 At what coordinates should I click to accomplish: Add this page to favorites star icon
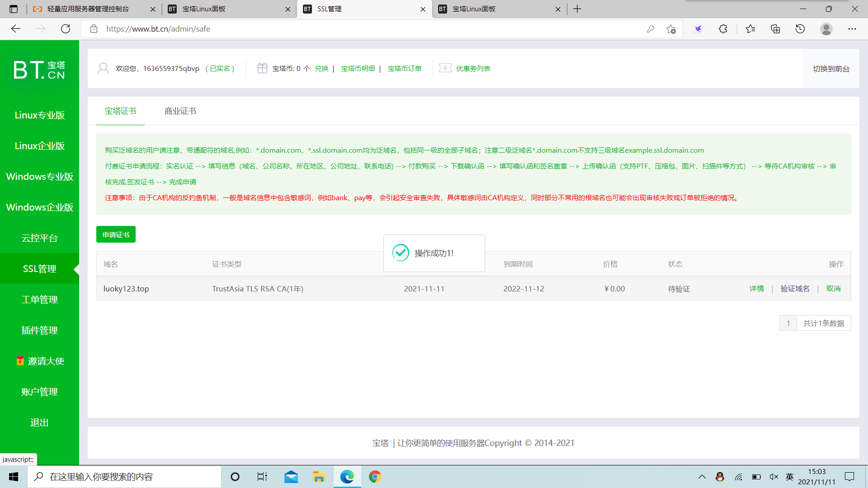point(671,29)
